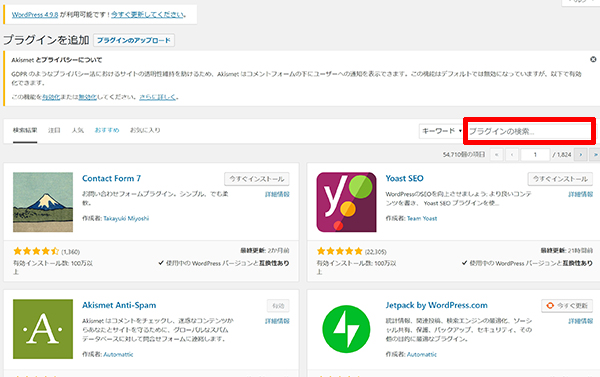
Task: Click the 無効化 link in Akismet notice
Action: pos(88,97)
